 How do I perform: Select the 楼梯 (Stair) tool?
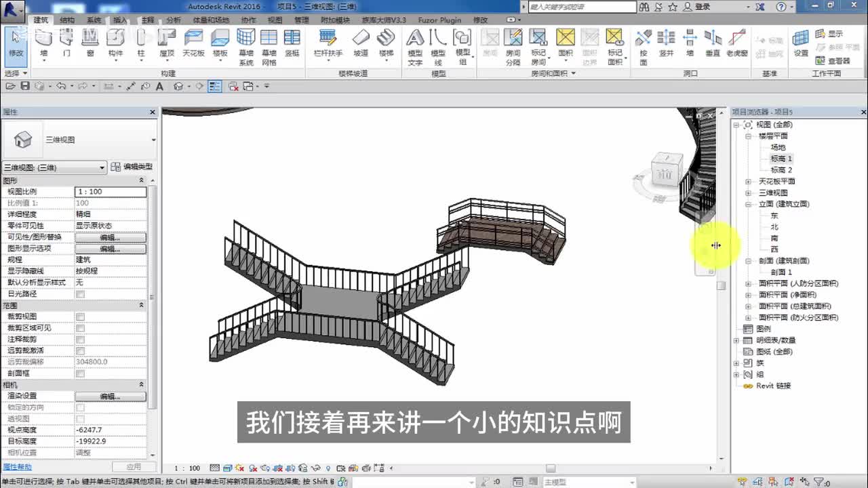coord(386,43)
